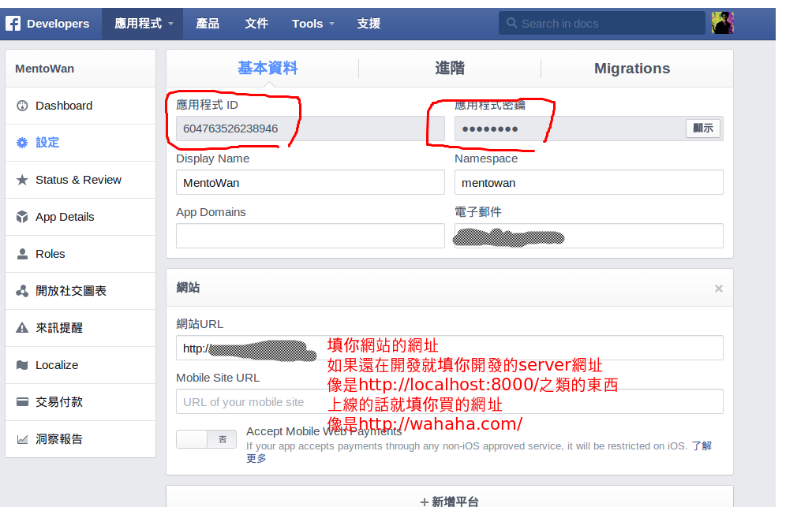Click the gear icon beside 設定
The height and width of the screenshot is (507, 812).
point(22,143)
